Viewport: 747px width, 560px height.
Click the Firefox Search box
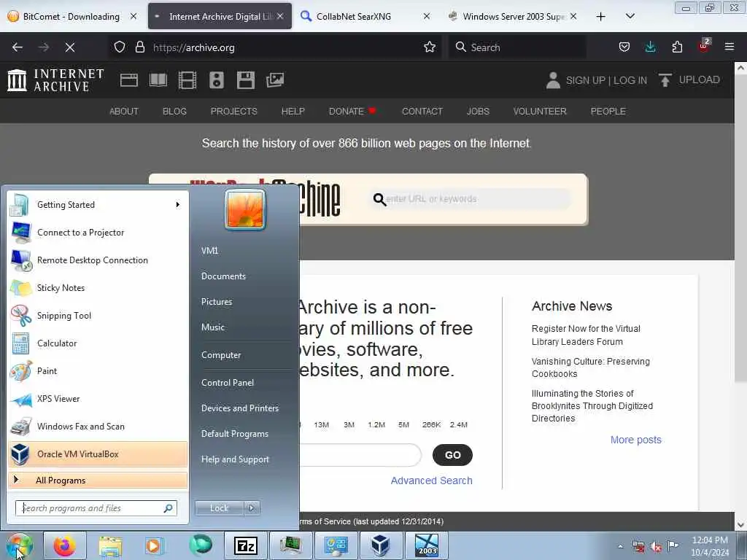click(517, 47)
